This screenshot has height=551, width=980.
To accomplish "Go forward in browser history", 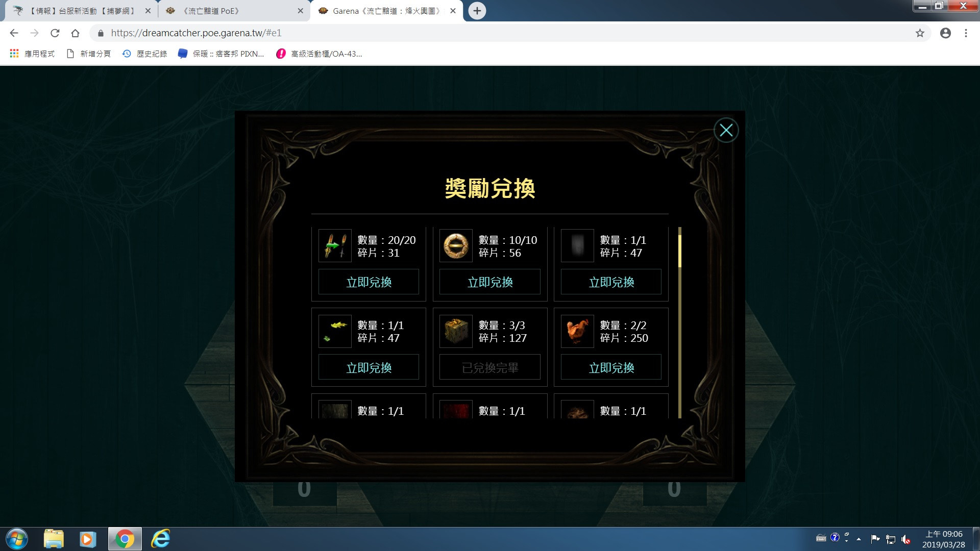I will point(34,33).
